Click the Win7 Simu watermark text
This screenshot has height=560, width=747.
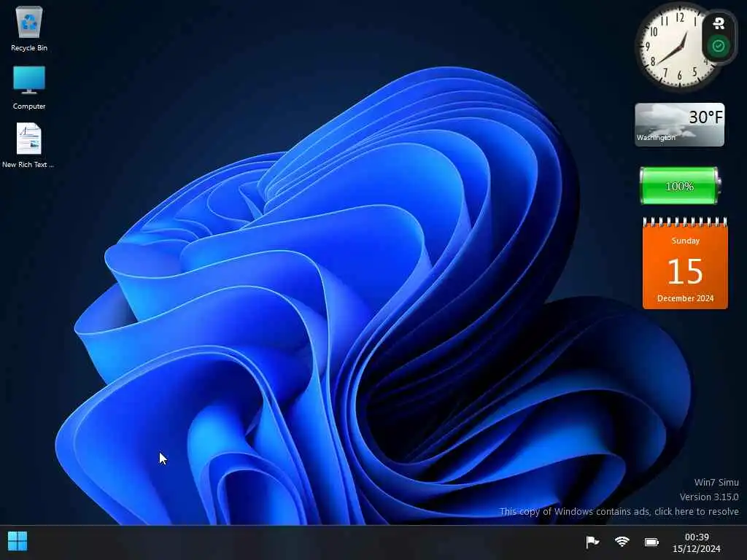[x=716, y=482]
